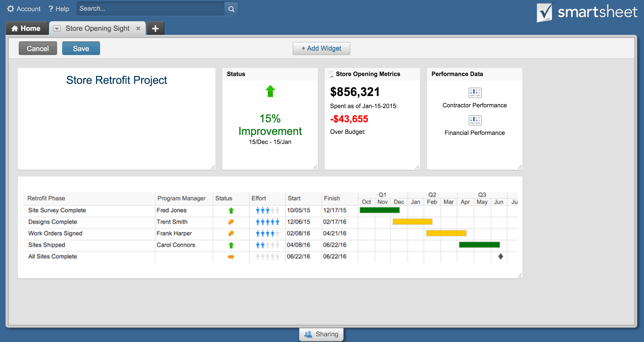
Task: Click the Save button
Action: coord(80,48)
